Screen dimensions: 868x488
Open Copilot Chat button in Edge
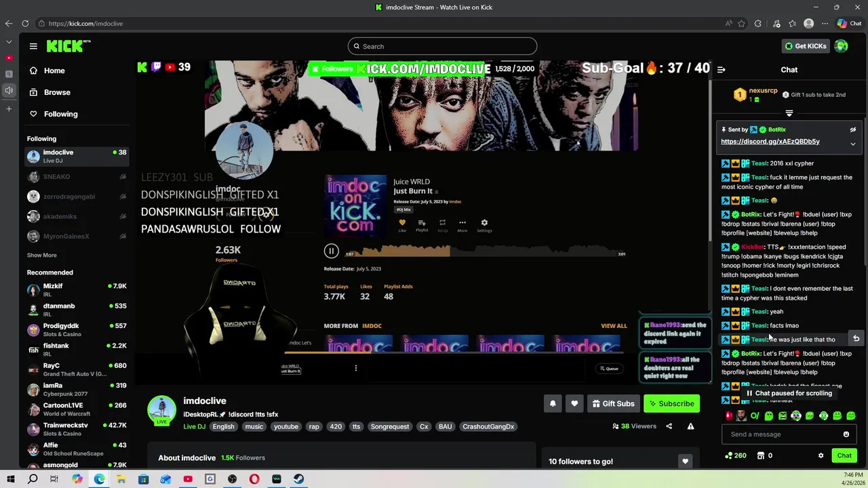pyautogui.click(x=850, y=23)
